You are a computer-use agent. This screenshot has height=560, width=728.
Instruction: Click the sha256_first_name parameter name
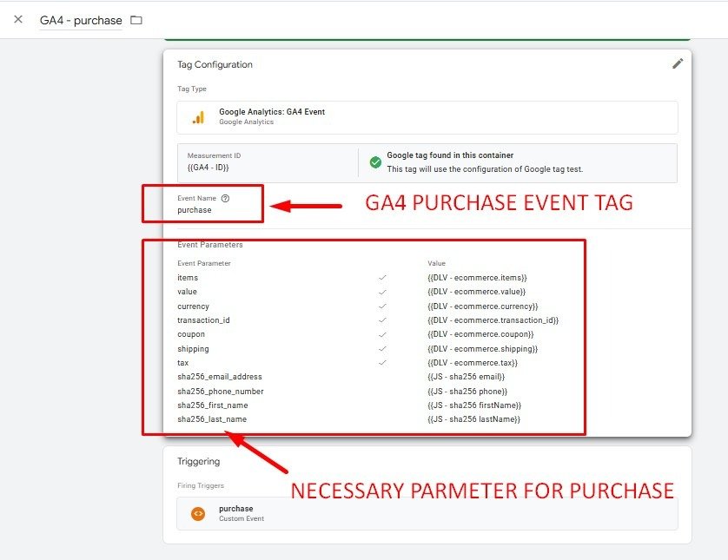click(x=213, y=405)
